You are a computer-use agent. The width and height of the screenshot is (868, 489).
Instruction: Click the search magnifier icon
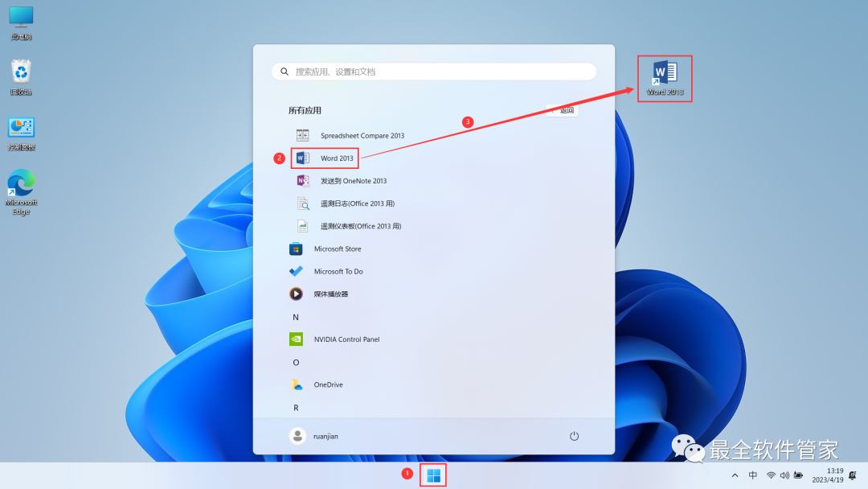point(285,72)
